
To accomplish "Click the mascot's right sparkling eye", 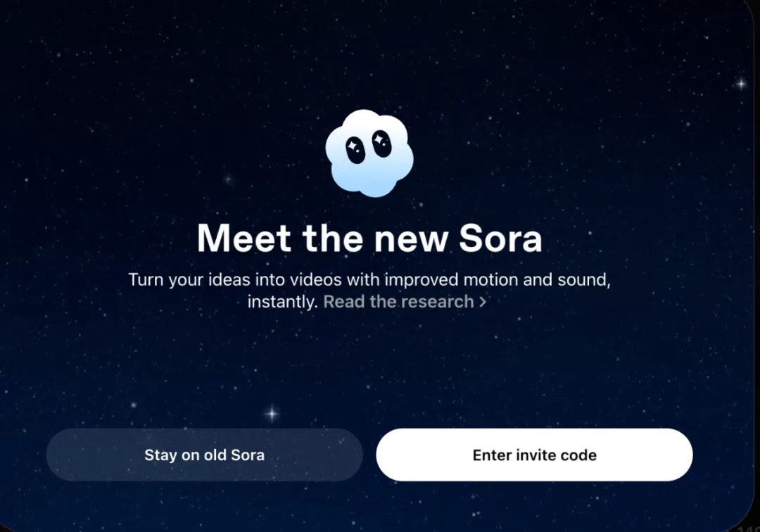I will click(x=381, y=144).
